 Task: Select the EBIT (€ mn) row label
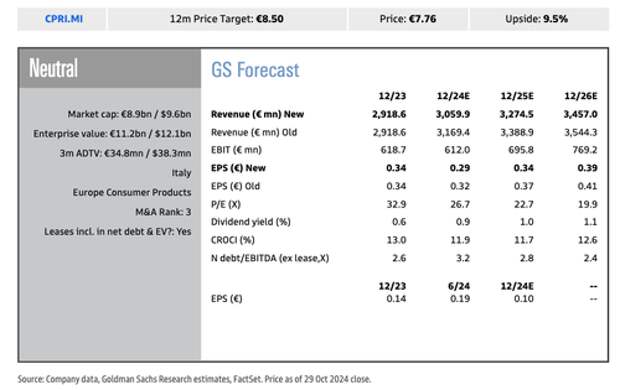[x=236, y=150]
